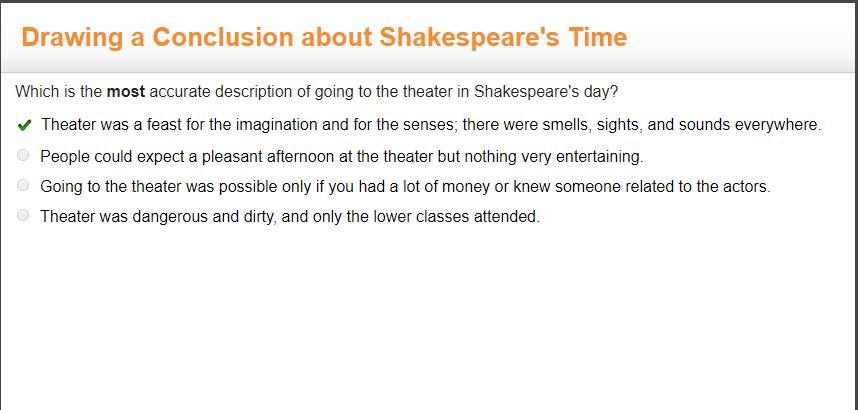Screen dimensions: 858x410
Task: Select the radio button for 'pleasant afternoon' answer
Action: [x=23, y=156]
